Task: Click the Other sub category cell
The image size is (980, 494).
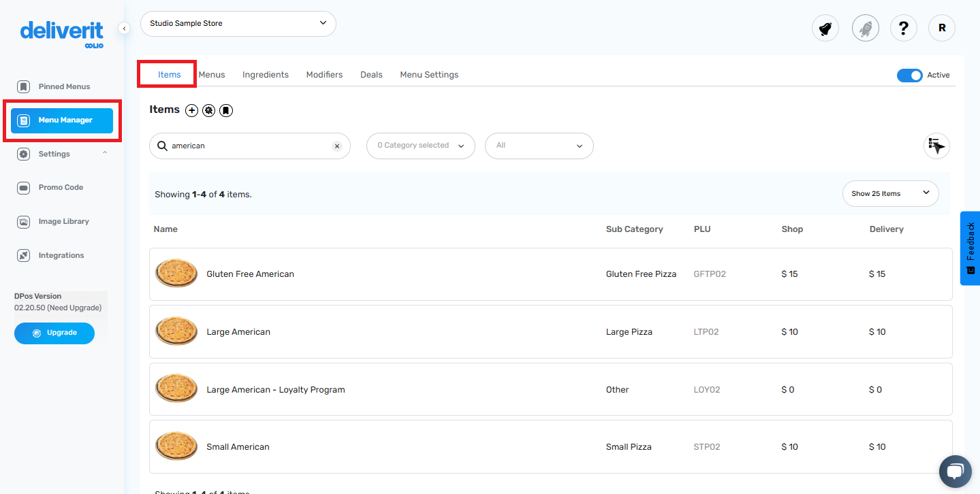Action: (x=617, y=390)
